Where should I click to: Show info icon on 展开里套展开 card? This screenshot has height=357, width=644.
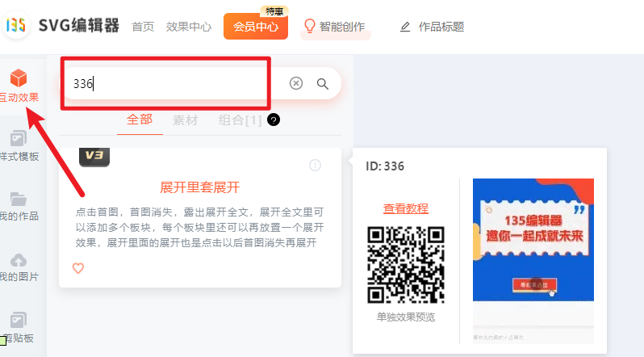point(315,166)
